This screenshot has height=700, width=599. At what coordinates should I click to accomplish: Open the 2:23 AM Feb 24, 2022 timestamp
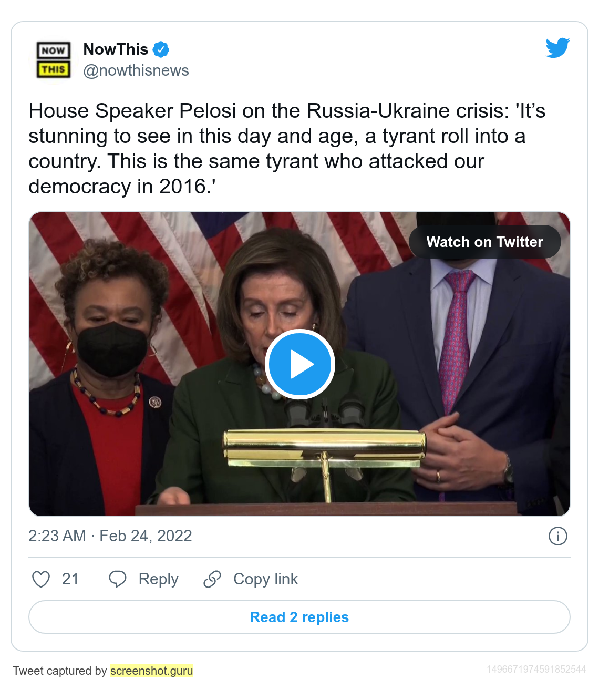click(x=110, y=536)
